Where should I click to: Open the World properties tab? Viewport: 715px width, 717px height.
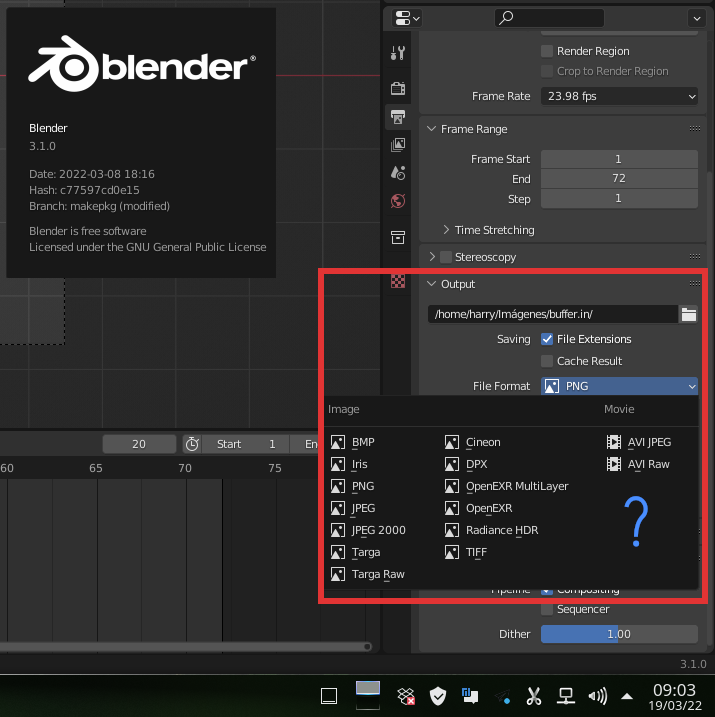(398, 201)
